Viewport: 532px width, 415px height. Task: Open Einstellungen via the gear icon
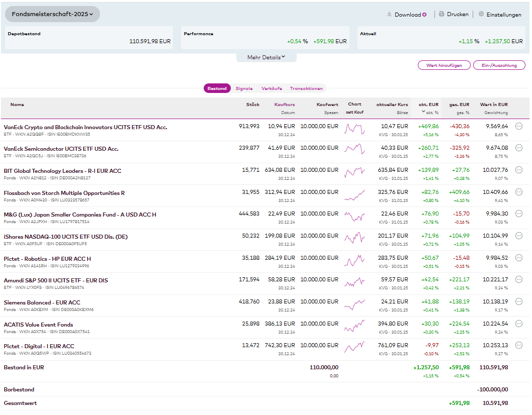[x=481, y=14]
